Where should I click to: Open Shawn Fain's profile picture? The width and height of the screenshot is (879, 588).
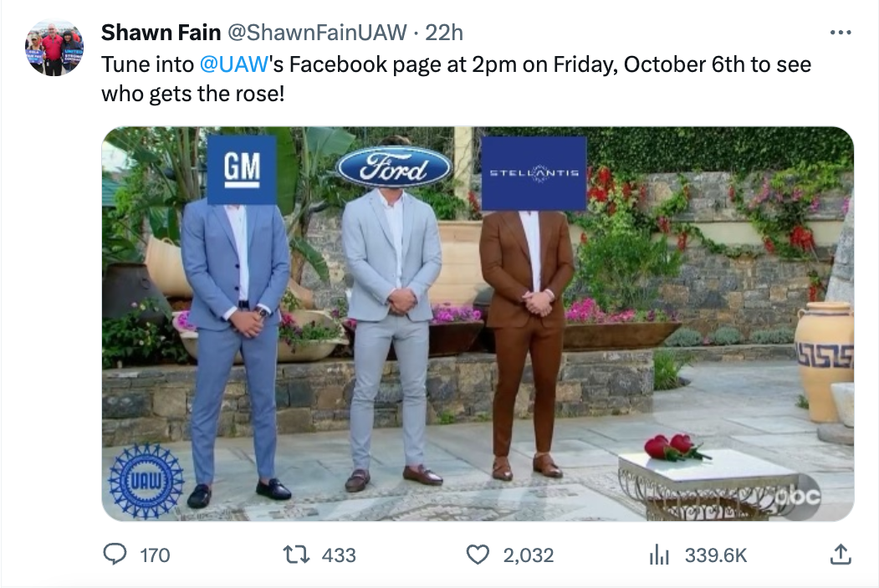54,48
